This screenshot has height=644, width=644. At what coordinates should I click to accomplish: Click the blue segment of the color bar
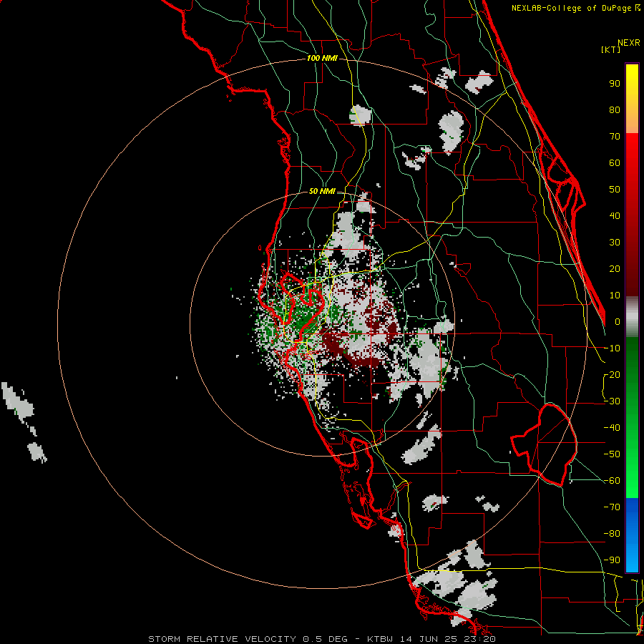(x=632, y=535)
